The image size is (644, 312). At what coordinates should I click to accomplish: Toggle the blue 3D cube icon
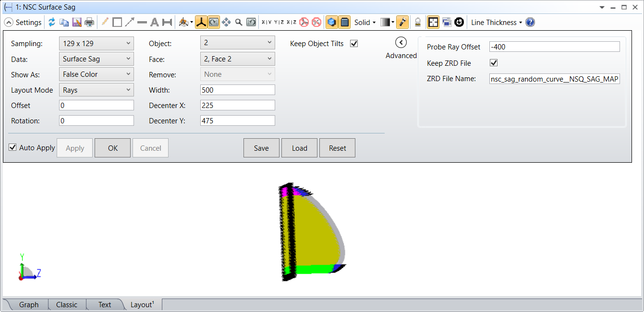pyautogui.click(x=332, y=22)
